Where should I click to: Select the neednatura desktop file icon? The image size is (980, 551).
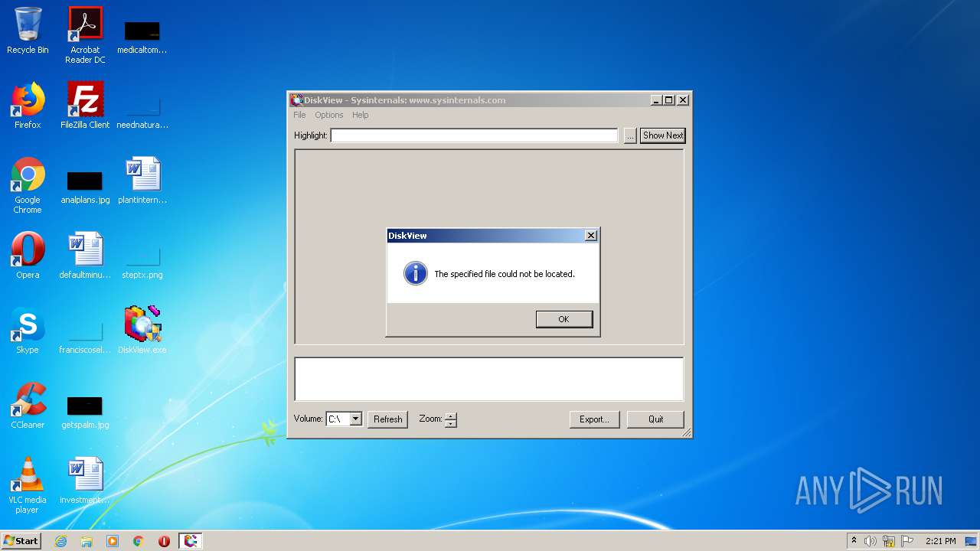click(142, 111)
